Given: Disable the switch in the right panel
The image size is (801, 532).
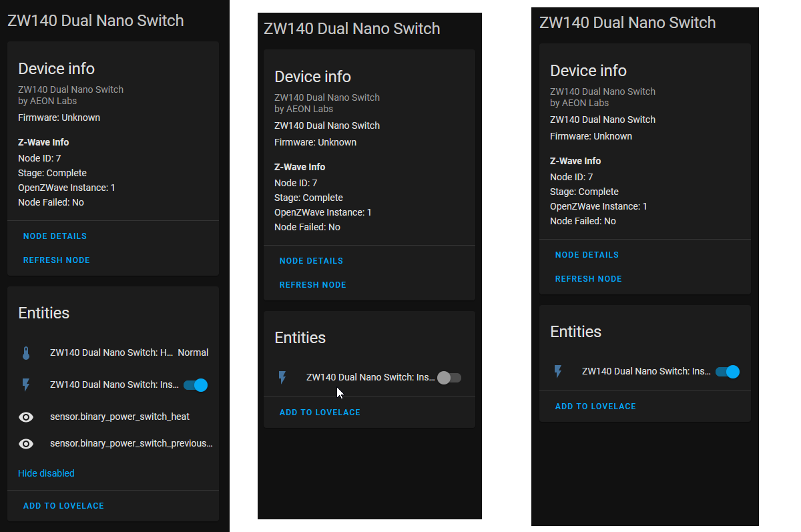Looking at the screenshot, I should tap(727, 372).
